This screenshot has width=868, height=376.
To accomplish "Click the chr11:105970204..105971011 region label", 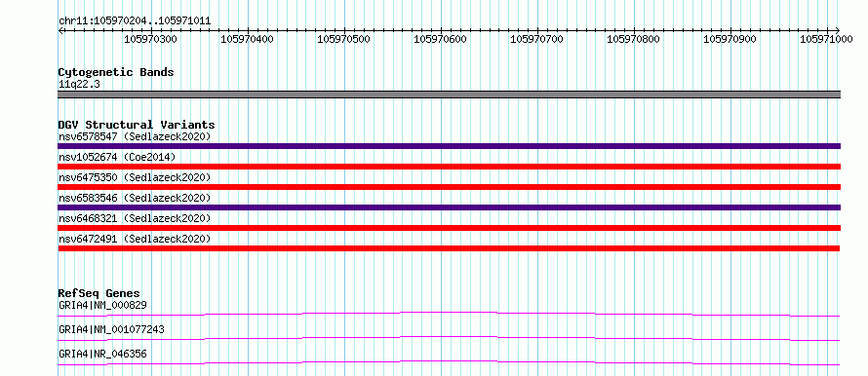I will pyautogui.click(x=135, y=20).
